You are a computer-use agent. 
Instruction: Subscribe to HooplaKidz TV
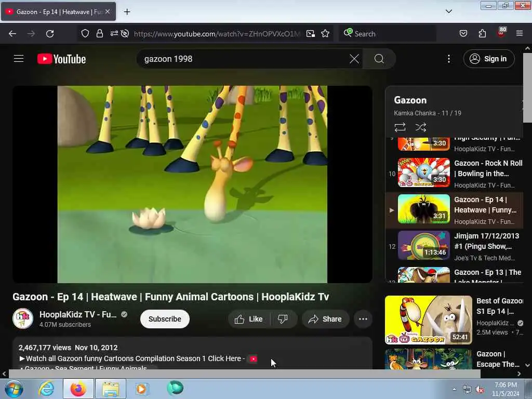[165, 319]
